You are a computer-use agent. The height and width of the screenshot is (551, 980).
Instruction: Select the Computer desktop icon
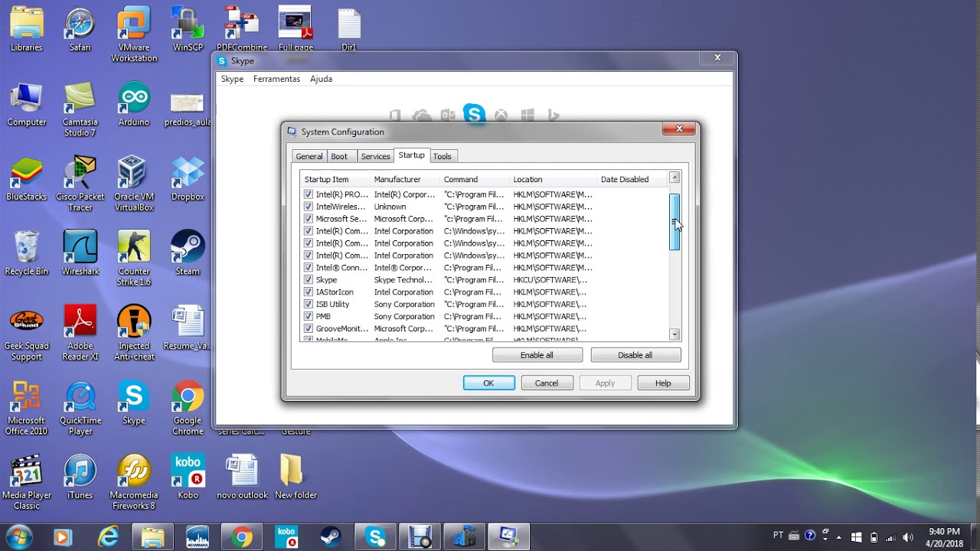(x=26, y=105)
